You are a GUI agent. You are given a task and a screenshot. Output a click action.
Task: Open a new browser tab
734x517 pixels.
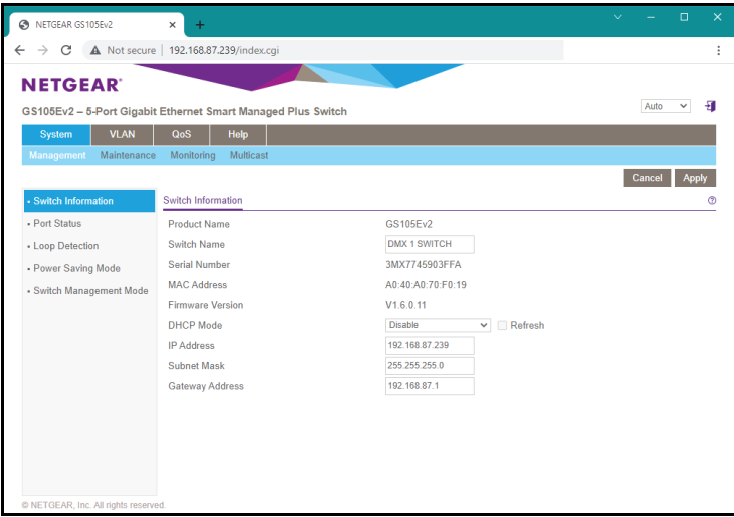click(x=200, y=25)
